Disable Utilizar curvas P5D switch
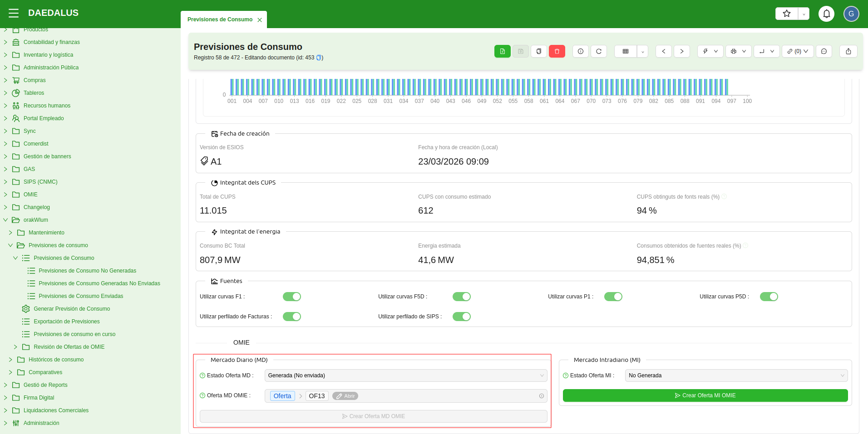The image size is (868, 434). 769,297
